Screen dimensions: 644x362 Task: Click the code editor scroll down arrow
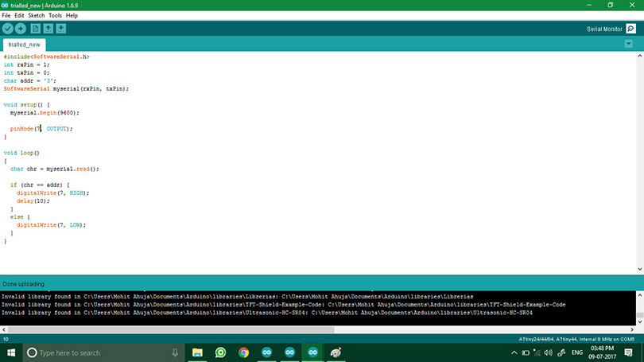pyautogui.click(x=640, y=269)
